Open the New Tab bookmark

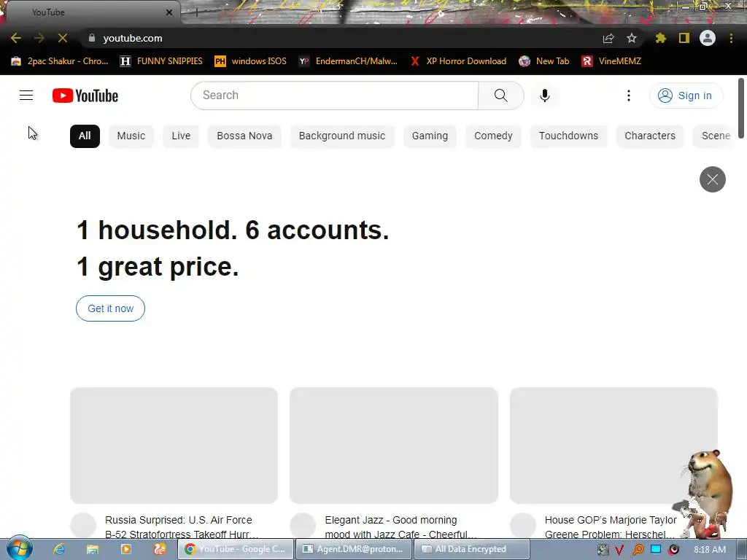pos(544,61)
